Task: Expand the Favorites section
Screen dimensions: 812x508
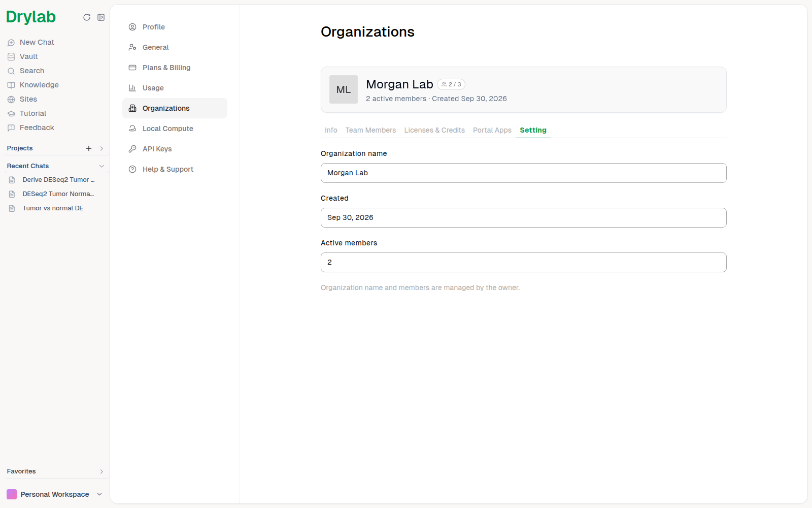Action: [101, 471]
